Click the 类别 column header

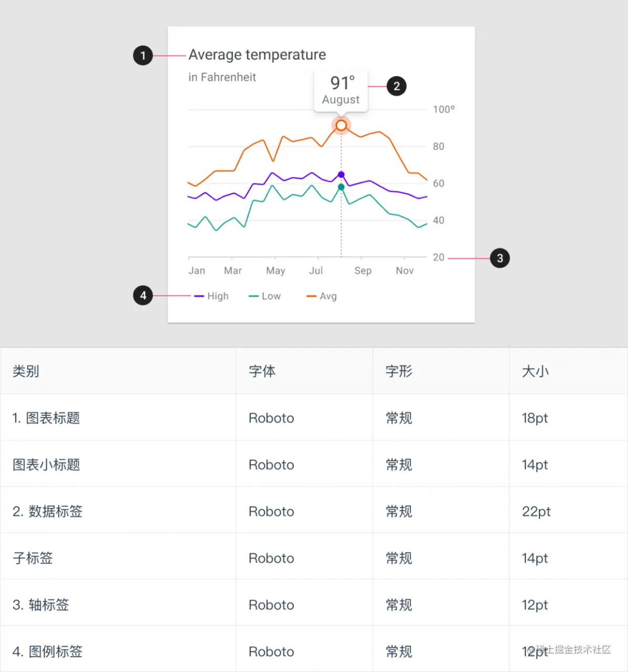(x=25, y=371)
